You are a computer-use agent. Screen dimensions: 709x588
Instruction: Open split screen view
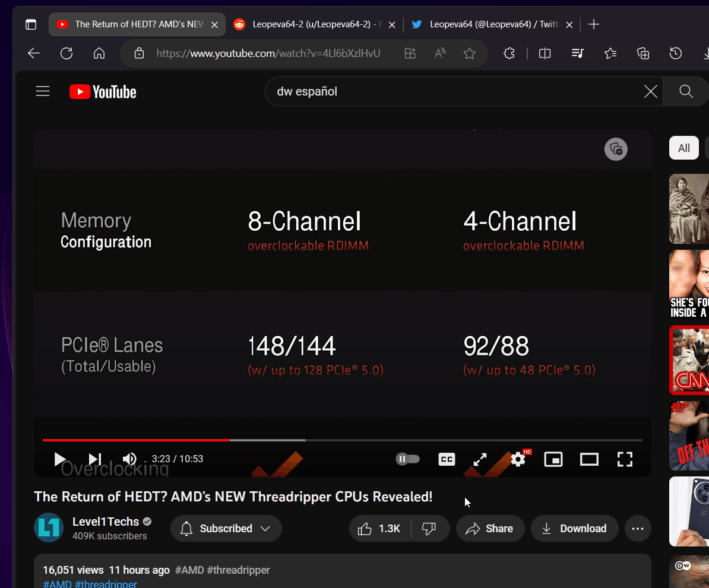point(545,53)
